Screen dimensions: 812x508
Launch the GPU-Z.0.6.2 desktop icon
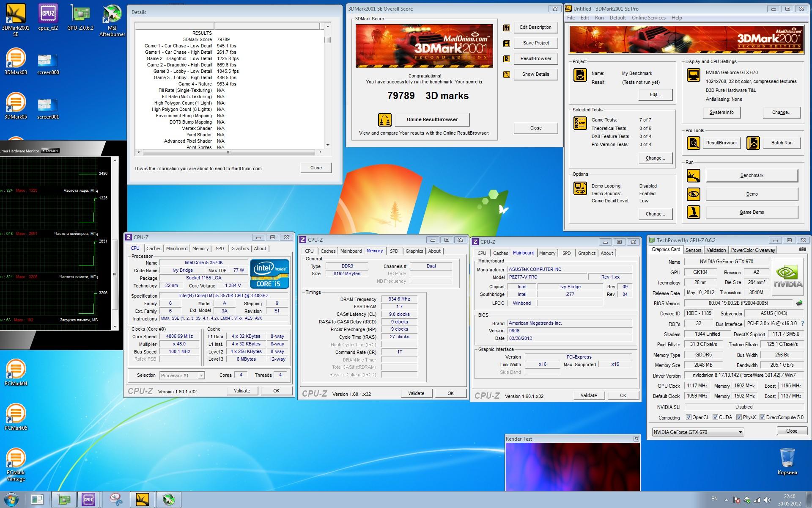coord(80,17)
